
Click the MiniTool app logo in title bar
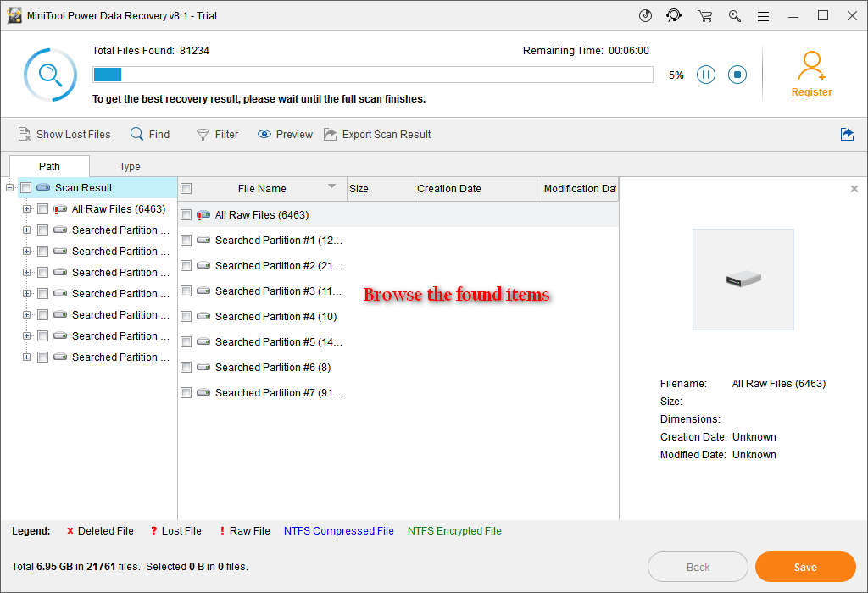(x=14, y=15)
